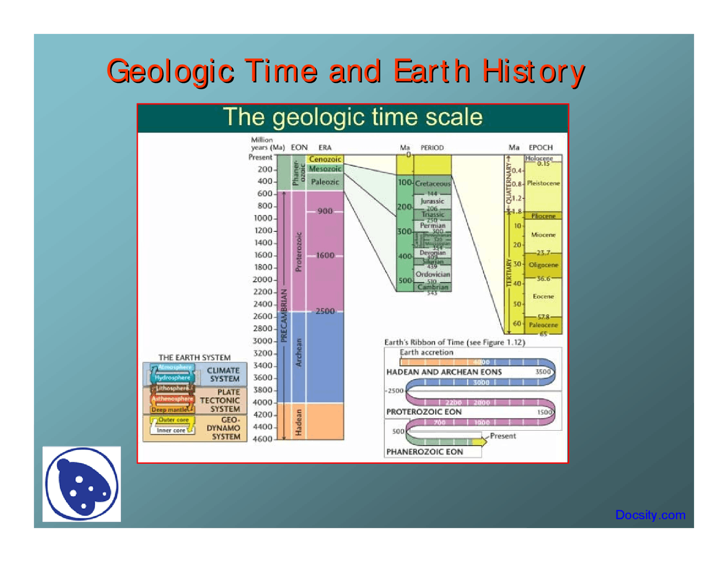
Task: Click the blue circular logo icon
Action: point(82,484)
